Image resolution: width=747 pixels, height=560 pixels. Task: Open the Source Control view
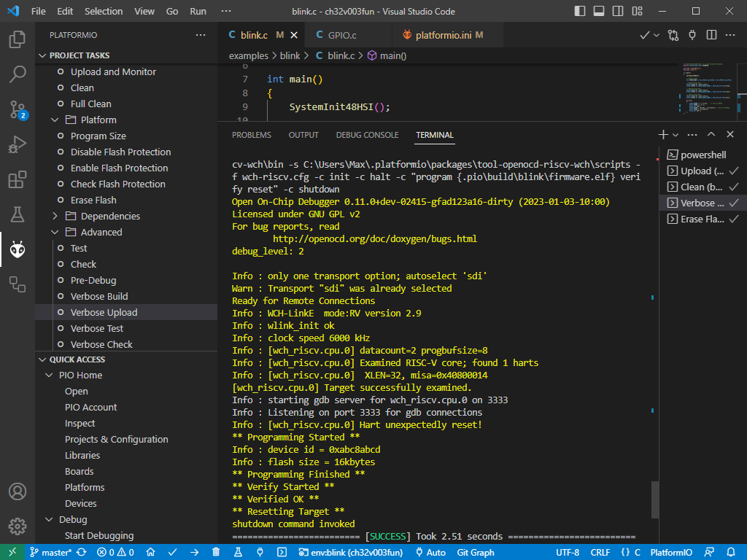pyautogui.click(x=18, y=109)
